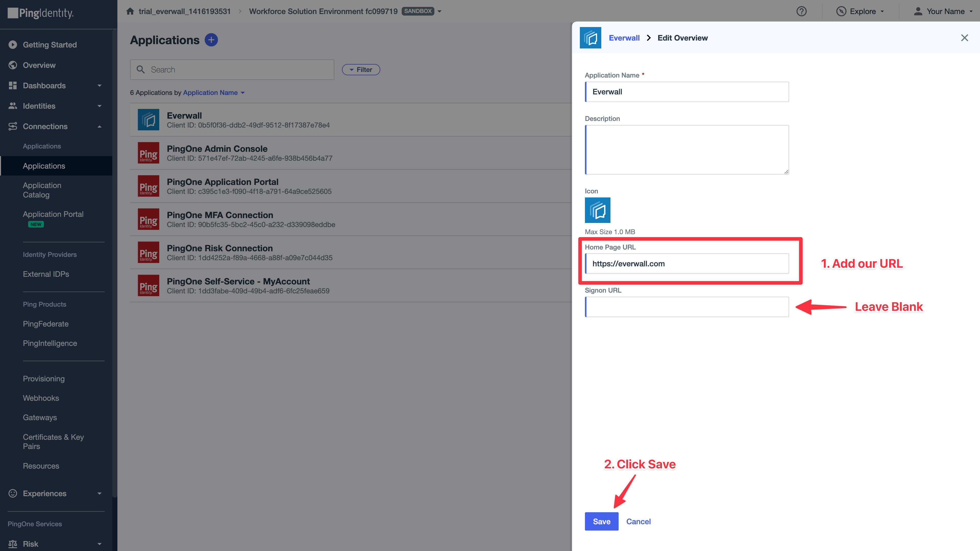Viewport: 980px width, 551px height.
Task: Click the Description text area
Action: point(687,150)
